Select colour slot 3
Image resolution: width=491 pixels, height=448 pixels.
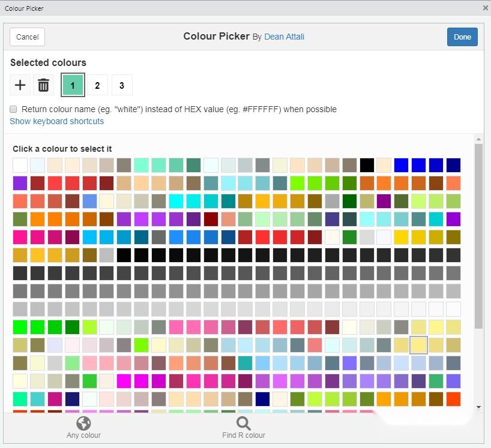point(122,85)
